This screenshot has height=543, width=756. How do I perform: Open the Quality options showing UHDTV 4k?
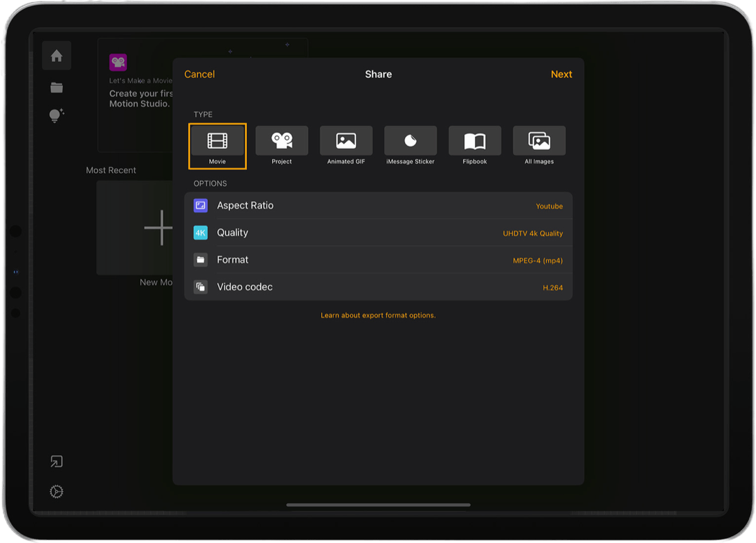378,232
